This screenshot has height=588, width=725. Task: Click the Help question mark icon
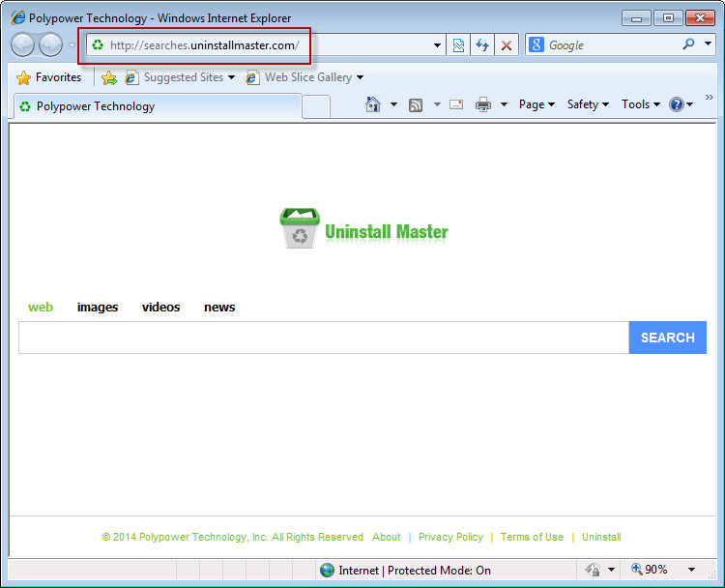[676, 104]
